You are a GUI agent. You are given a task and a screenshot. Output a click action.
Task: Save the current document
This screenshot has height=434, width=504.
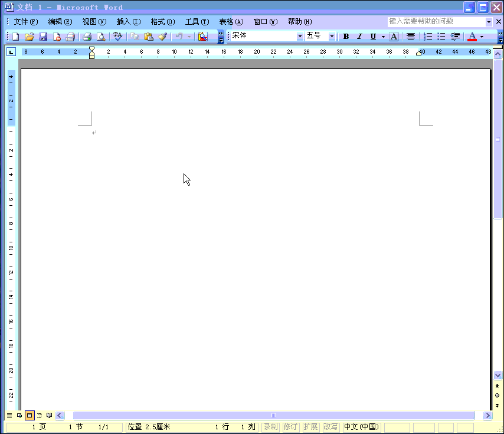(43, 36)
